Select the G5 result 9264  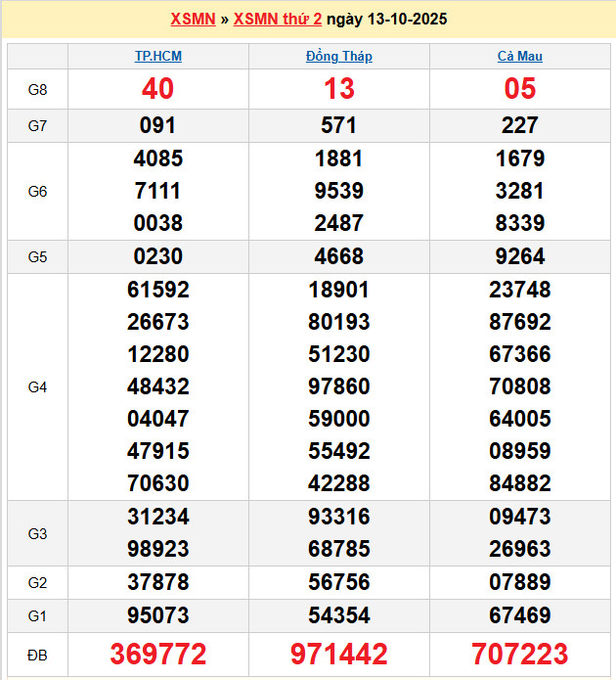coord(520,257)
